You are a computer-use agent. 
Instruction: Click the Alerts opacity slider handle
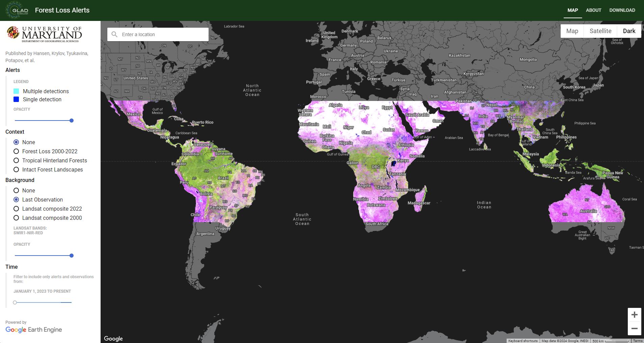pyautogui.click(x=72, y=121)
